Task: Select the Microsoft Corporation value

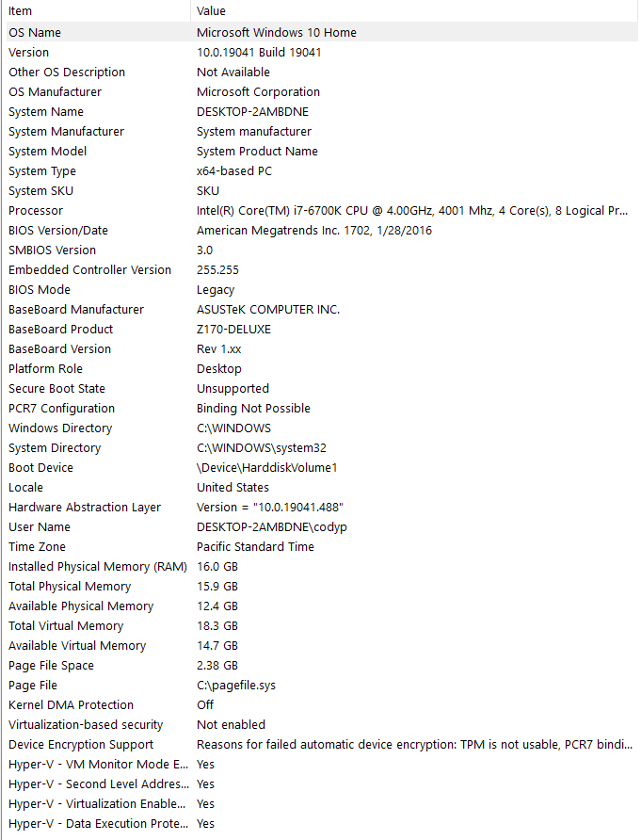Action: click(x=258, y=92)
